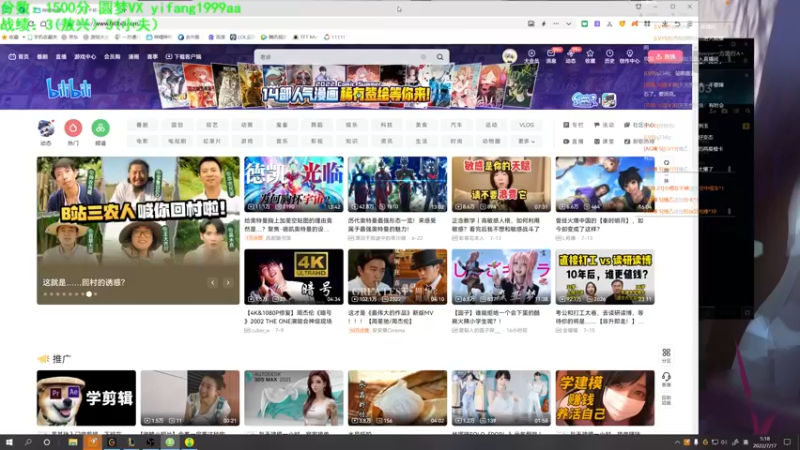Open the 直播 link beside categories
Screen dimensions: 800x450
[573, 141]
